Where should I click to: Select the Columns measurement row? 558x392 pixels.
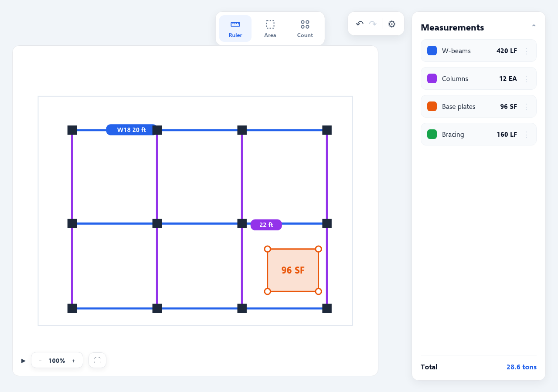coord(479,78)
